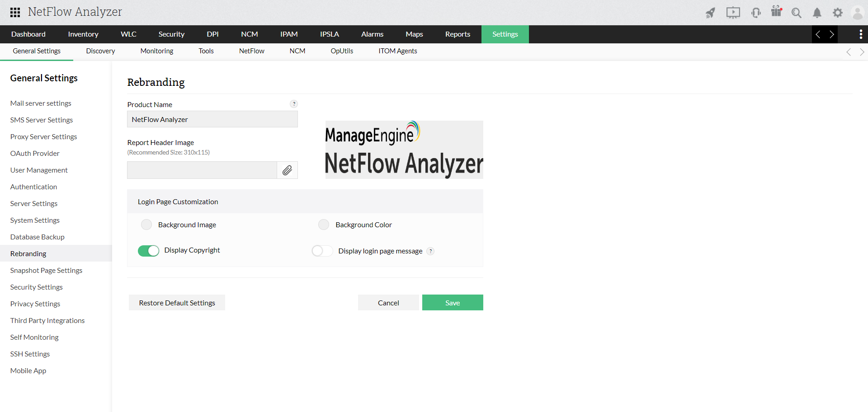Open the WLC tab
Viewport: 868px width, 412px height.
[x=128, y=34]
